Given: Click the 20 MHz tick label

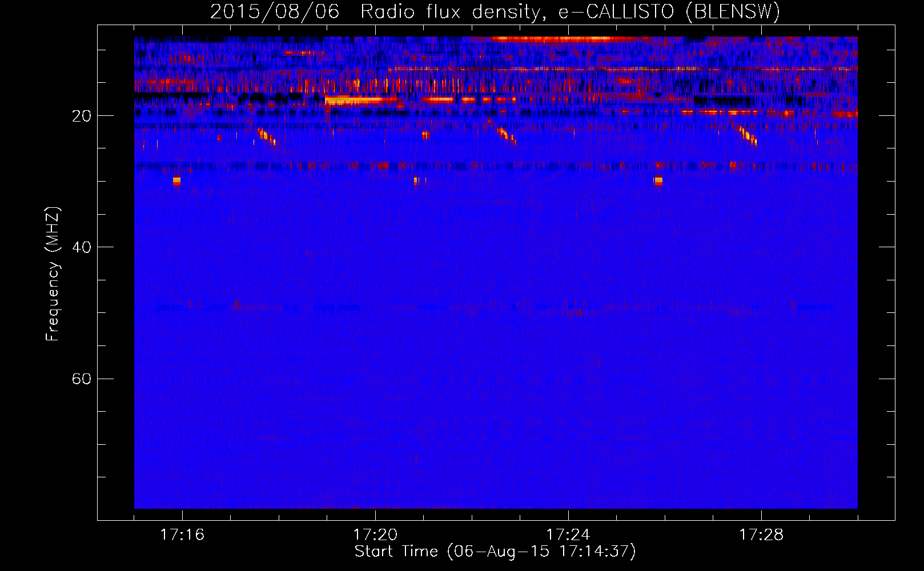Looking at the screenshot, I should [81, 116].
